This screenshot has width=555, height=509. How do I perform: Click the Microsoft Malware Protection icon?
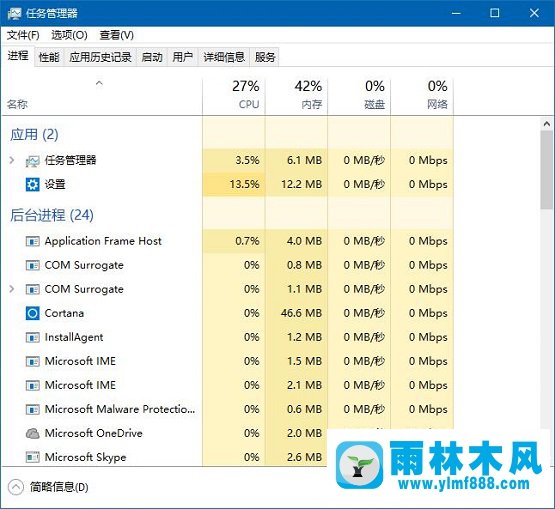33,409
